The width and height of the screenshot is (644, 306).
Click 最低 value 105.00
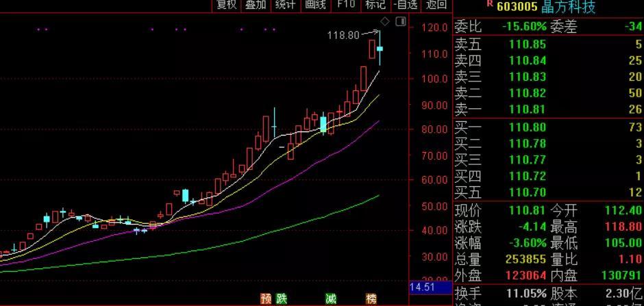pyautogui.click(x=623, y=243)
